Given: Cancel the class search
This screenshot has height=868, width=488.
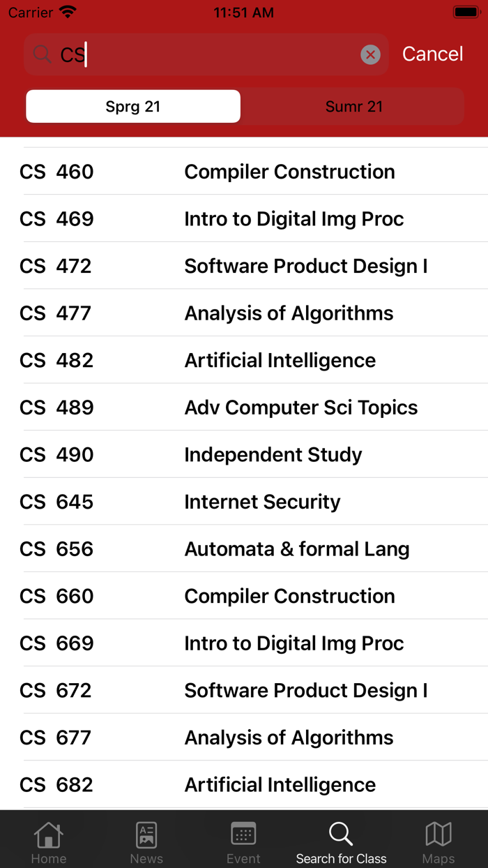Looking at the screenshot, I should [432, 54].
